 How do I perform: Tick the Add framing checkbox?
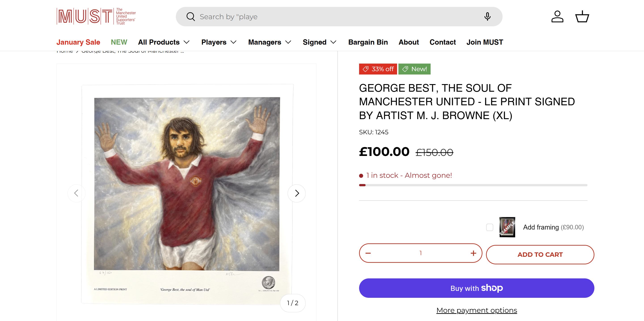(x=490, y=227)
